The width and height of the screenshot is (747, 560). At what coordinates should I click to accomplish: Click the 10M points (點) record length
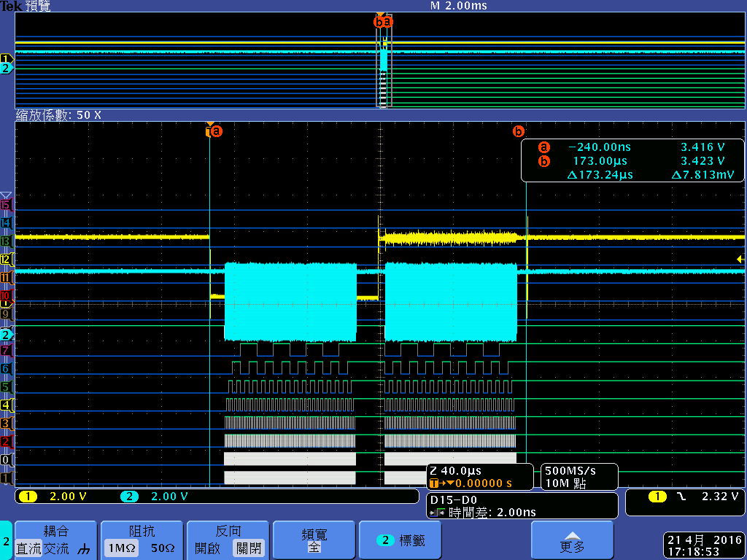pyautogui.click(x=565, y=483)
